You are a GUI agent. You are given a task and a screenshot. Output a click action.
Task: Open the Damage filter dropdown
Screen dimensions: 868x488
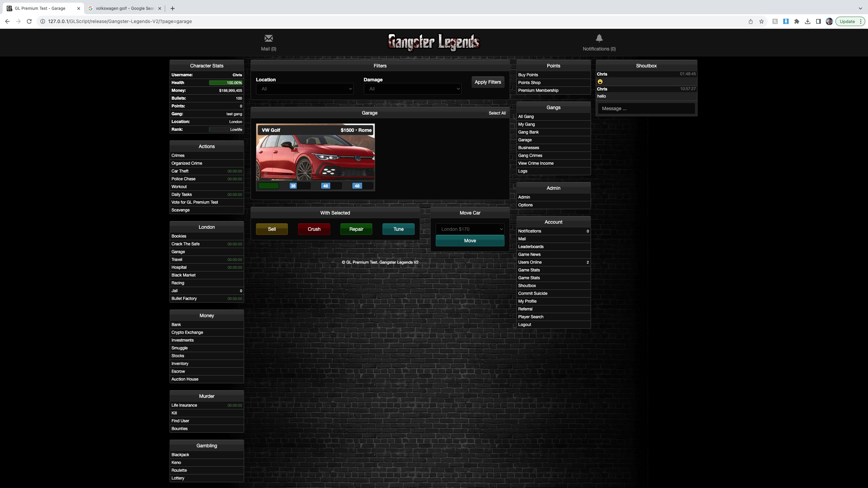(412, 89)
